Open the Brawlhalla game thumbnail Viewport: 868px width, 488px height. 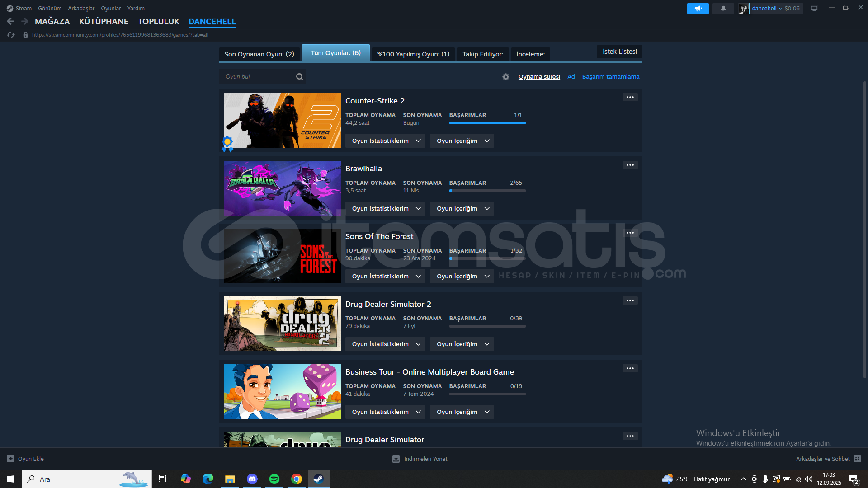[282, 188]
